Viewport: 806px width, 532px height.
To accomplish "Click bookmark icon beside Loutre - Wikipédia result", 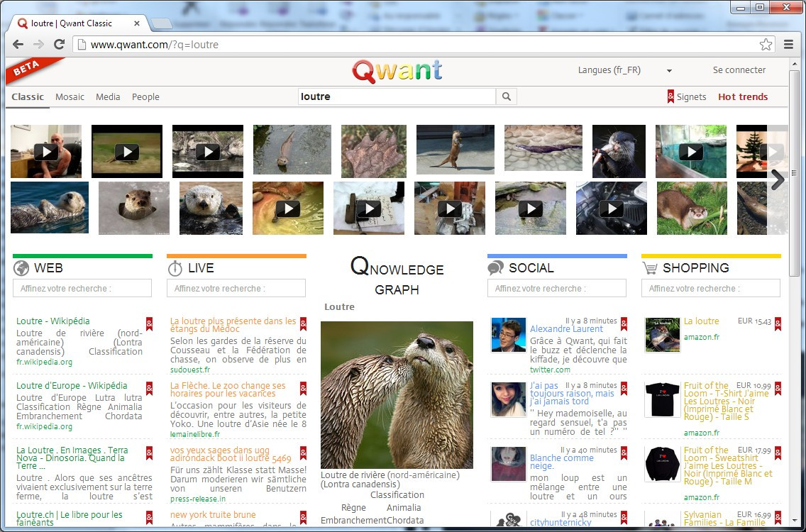I will tap(149, 324).
